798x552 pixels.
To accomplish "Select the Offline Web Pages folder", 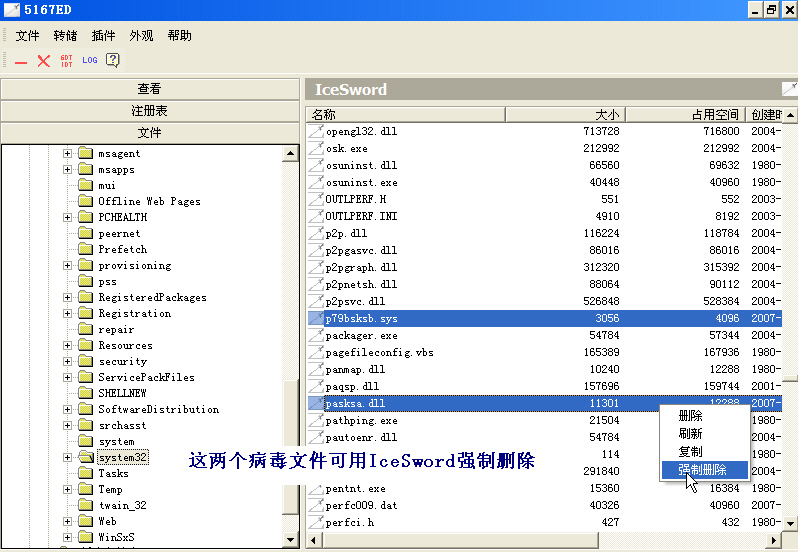I will (149, 201).
